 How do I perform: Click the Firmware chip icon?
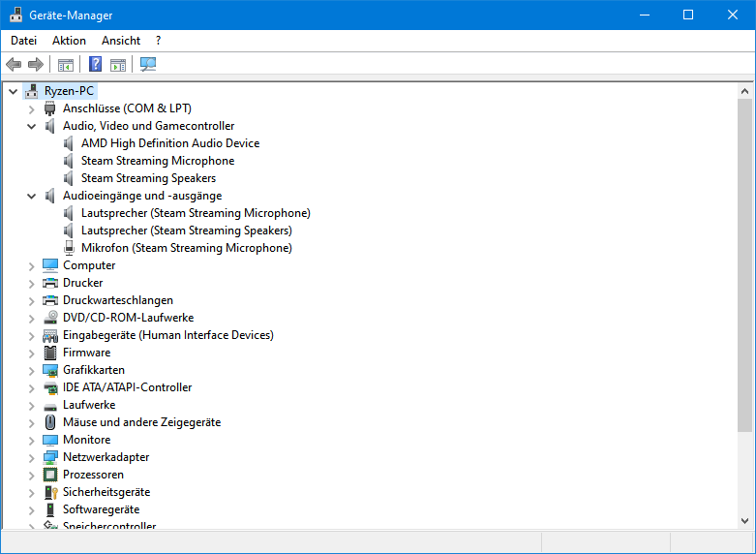pyautogui.click(x=50, y=353)
